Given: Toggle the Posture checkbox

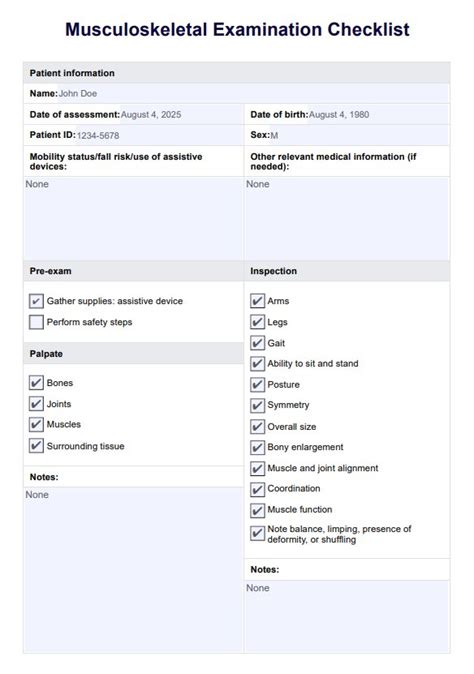Looking at the screenshot, I should pyautogui.click(x=257, y=385).
